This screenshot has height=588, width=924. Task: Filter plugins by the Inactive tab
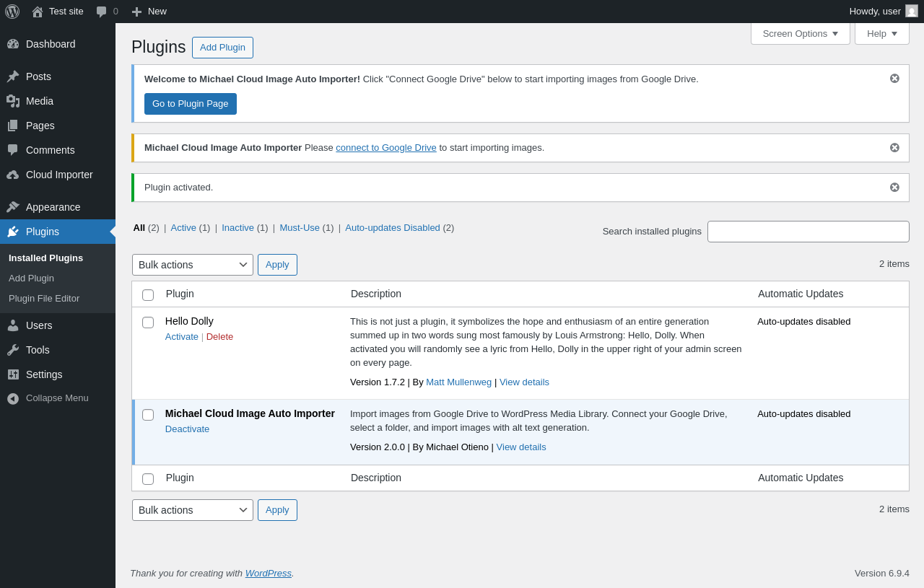coord(237,228)
